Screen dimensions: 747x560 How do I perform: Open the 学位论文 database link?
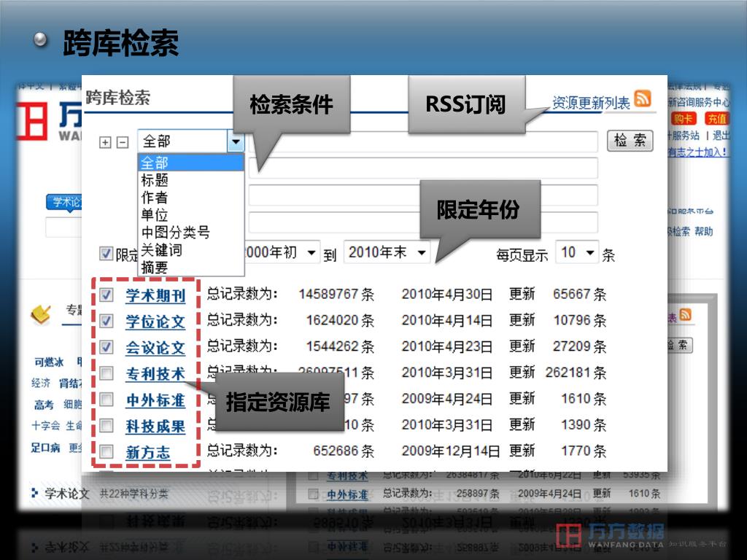pos(155,322)
